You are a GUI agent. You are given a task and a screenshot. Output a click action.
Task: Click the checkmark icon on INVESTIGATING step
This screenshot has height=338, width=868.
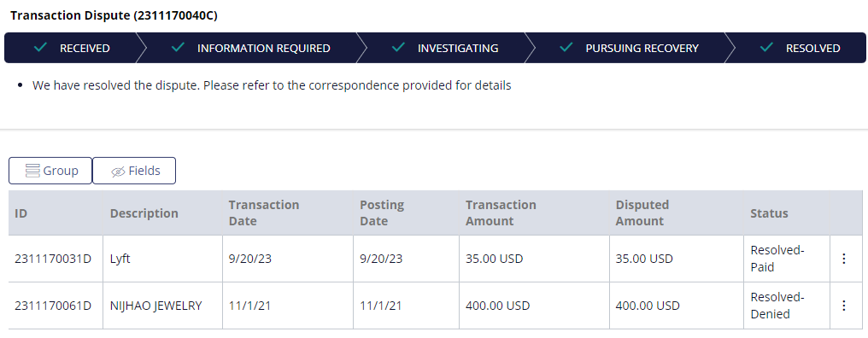398,48
